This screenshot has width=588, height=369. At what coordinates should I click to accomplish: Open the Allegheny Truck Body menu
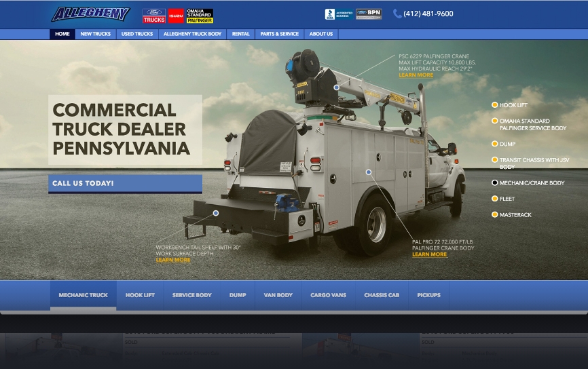tap(192, 34)
